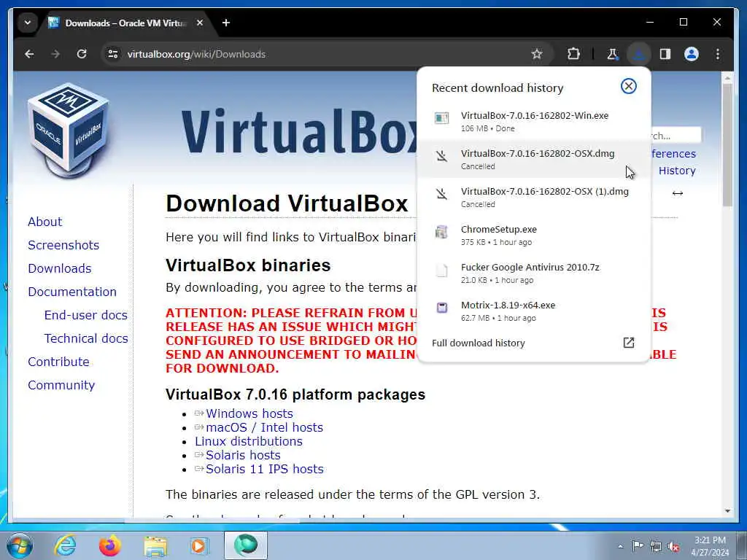Click the scrollbar down arrow
Image resolution: width=747 pixels, height=560 pixels.
click(x=727, y=511)
